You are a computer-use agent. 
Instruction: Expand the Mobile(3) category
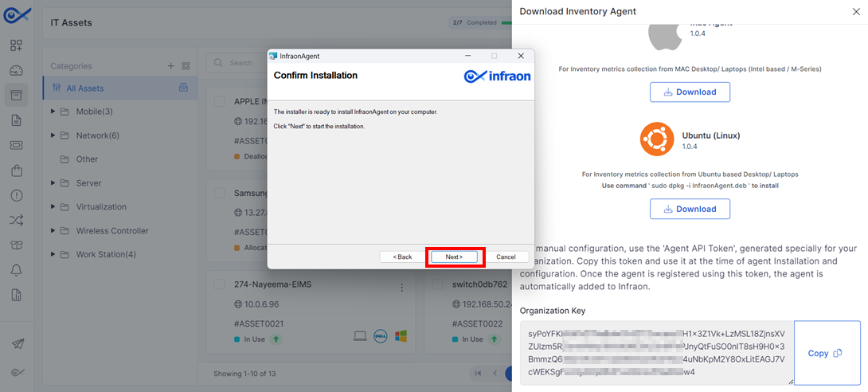point(53,112)
